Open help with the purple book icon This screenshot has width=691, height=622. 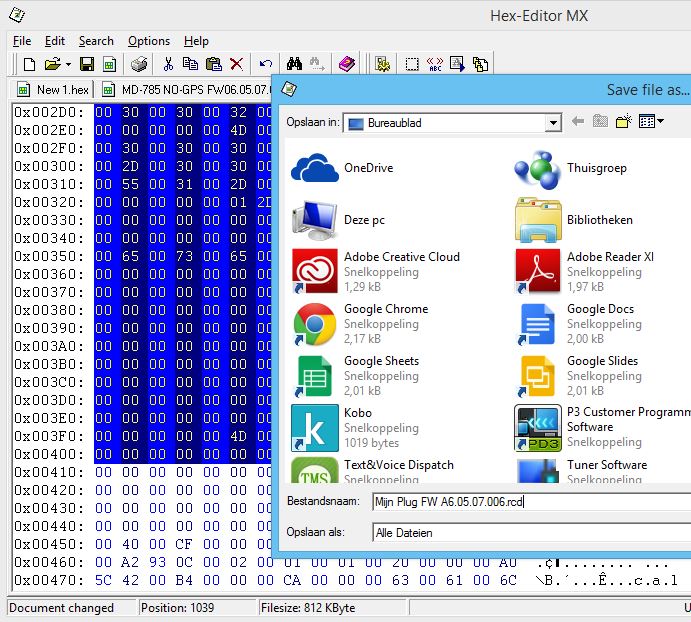tap(347, 64)
